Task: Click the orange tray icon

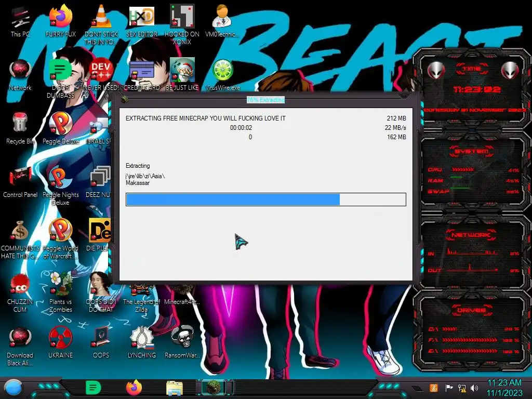Action: coord(433,388)
